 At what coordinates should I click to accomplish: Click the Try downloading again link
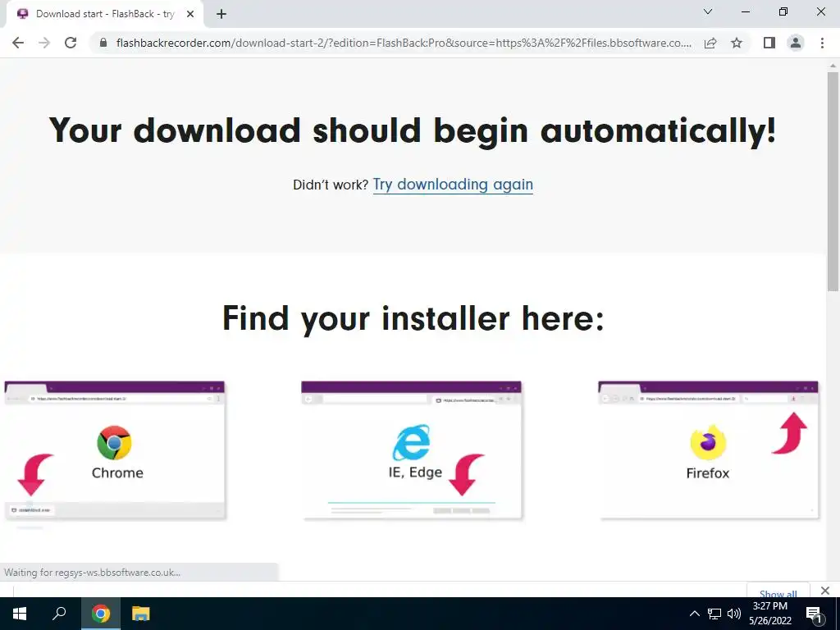coord(453,185)
